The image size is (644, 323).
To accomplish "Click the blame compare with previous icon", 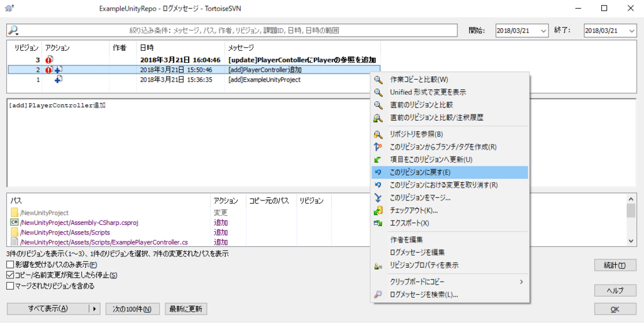I will (378, 118).
